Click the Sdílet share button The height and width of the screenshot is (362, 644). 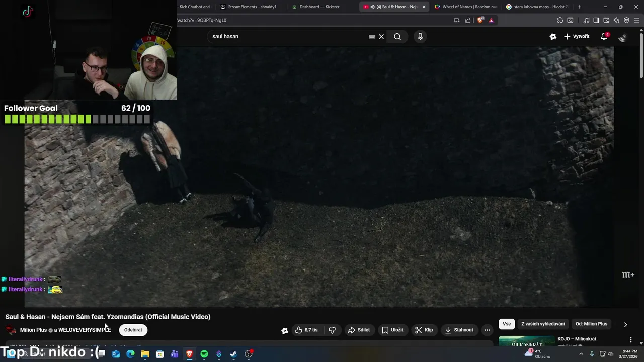[x=359, y=330]
